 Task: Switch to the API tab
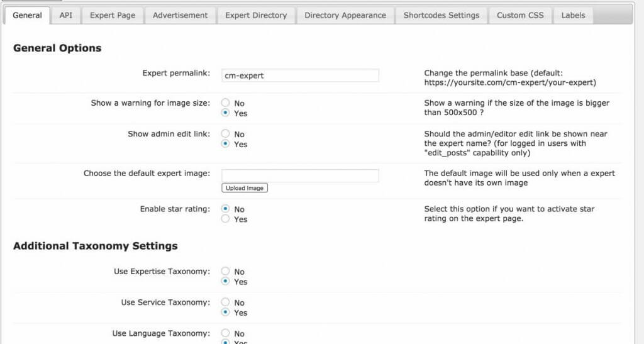pyautogui.click(x=66, y=15)
